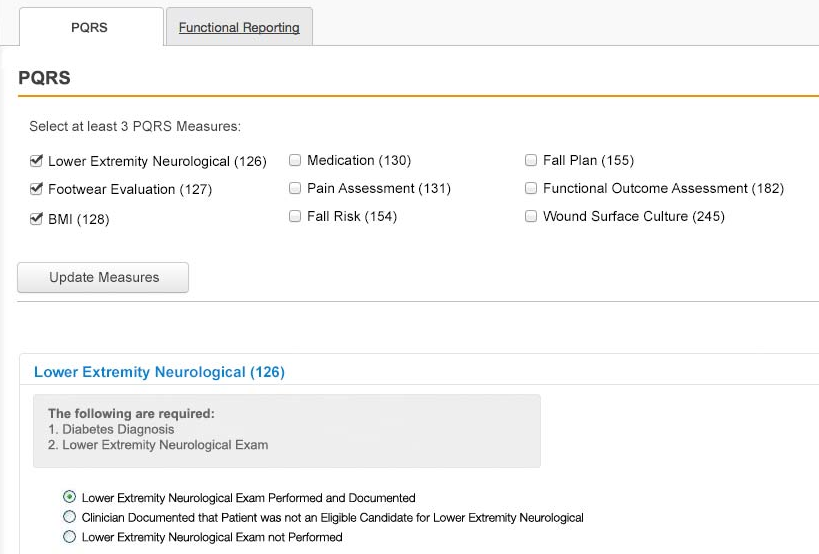Uncheck Lower Extremity Neurological (126) checkbox

coord(37,160)
